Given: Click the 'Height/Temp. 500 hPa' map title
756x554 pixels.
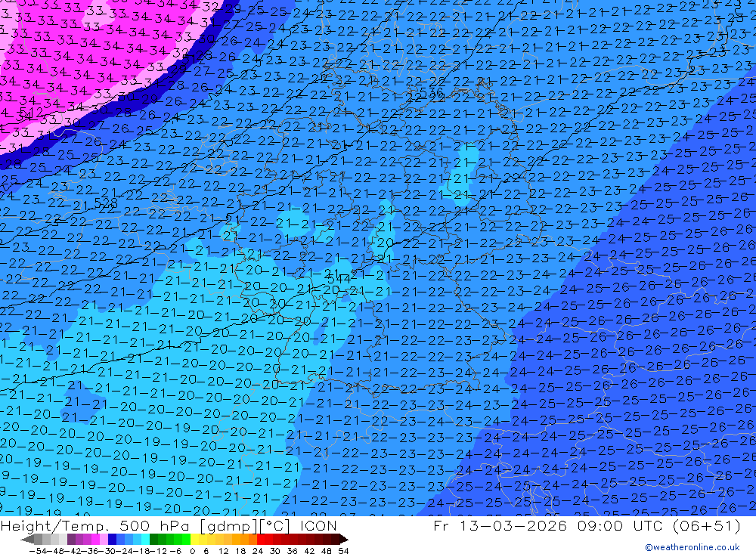Looking at the screenshot, I should (x=94, y=526).
